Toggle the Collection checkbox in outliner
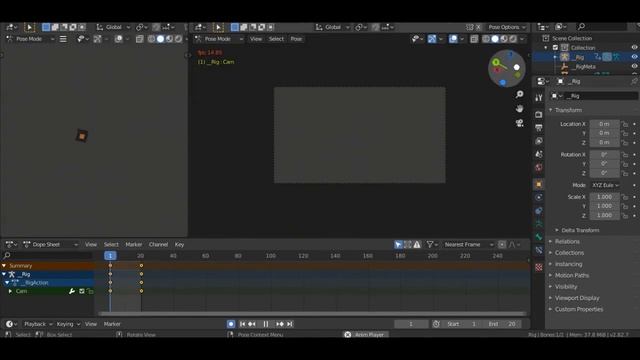Screen dimensions: 640x360 click(x=555, y=48)
